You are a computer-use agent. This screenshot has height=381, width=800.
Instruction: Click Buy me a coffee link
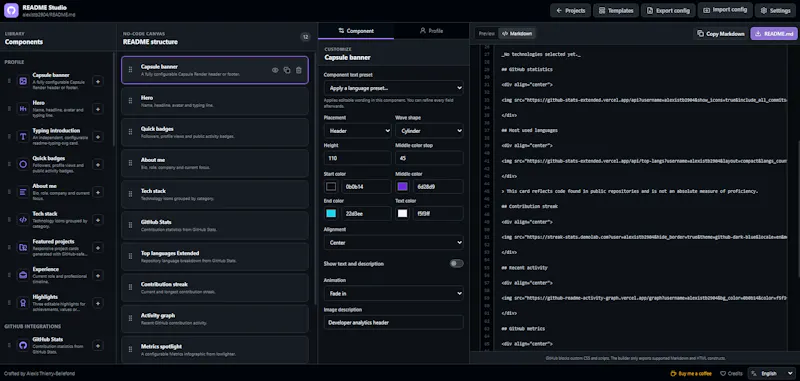tap(690, 373)
